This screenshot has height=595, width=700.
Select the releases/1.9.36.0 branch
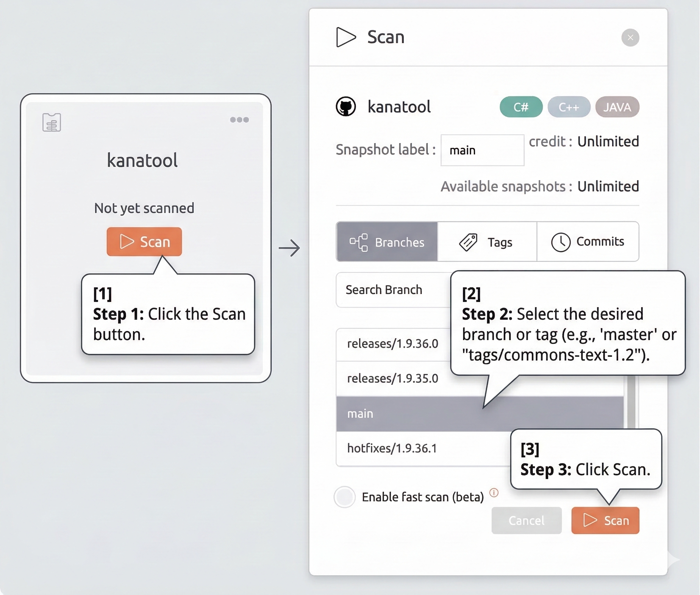393,344
